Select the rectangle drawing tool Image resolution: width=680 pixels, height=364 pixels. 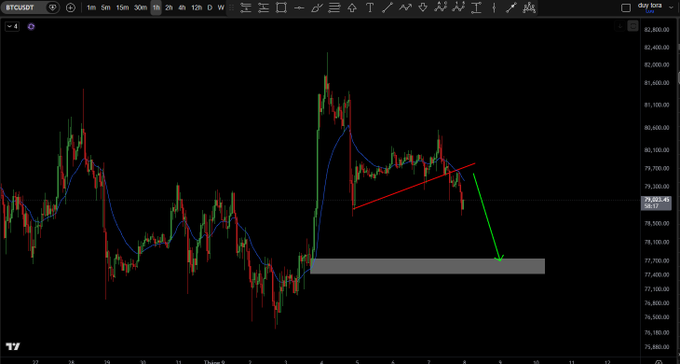coord(281,7)
